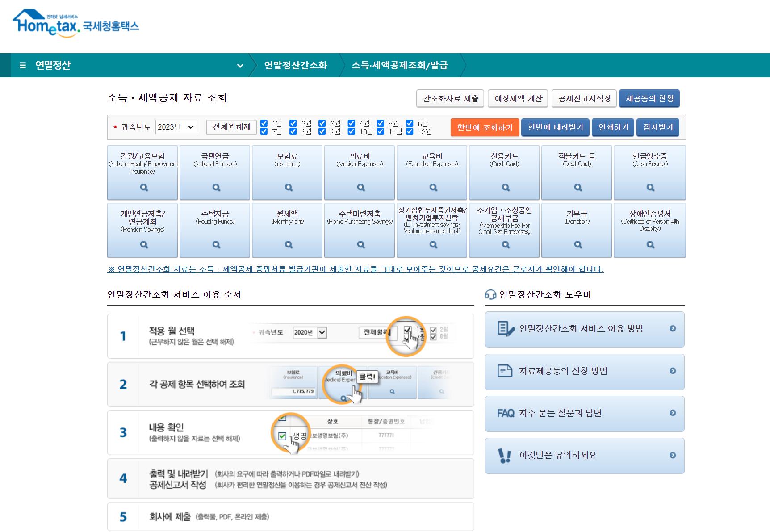
Task: Click arrow icon on 이용 방법 row
Action: click(673, 328)
